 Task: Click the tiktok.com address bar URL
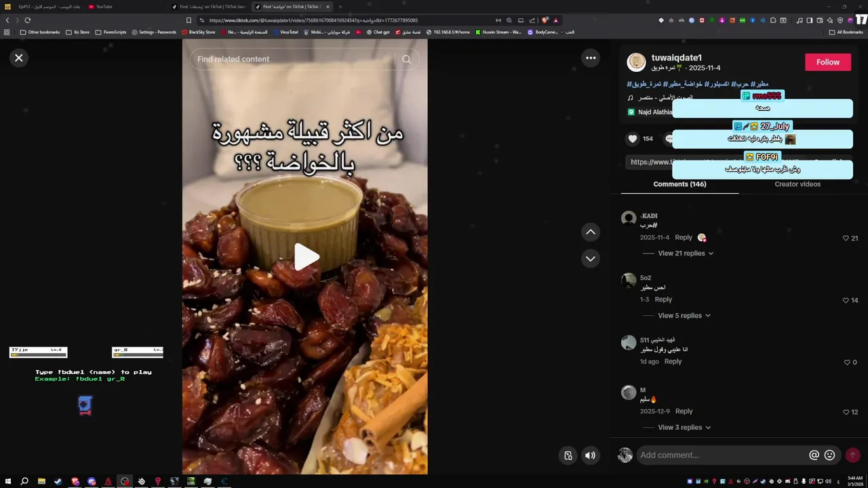pyautogui.click(x=313, y=20)
